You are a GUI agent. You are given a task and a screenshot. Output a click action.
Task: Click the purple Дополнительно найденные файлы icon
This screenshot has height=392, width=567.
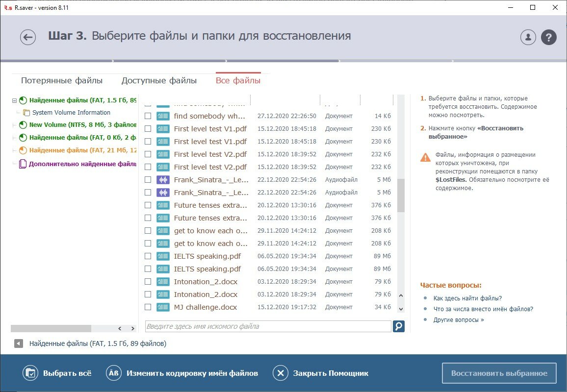[x=23, y=164]
